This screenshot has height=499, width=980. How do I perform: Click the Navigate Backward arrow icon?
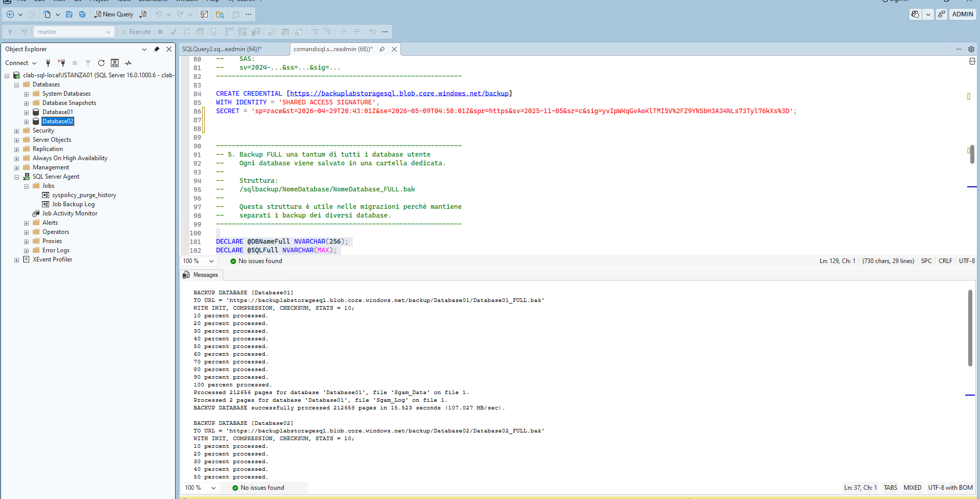(10, 14)
